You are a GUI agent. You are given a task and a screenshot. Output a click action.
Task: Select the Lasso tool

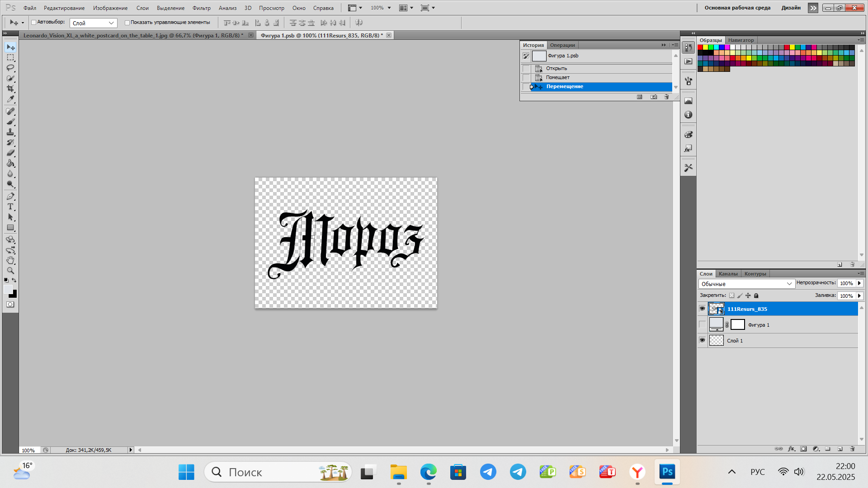click(x=10, y=68)
